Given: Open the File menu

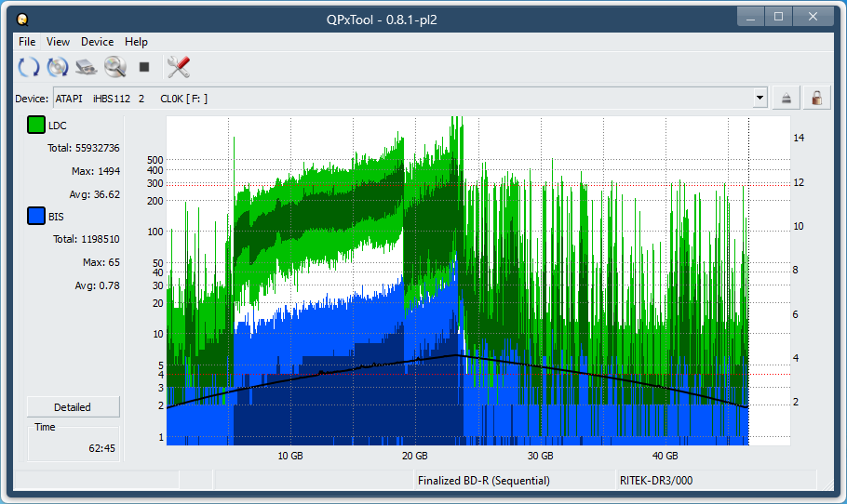Looking at the screenshot, I should [x=27, y=42].
